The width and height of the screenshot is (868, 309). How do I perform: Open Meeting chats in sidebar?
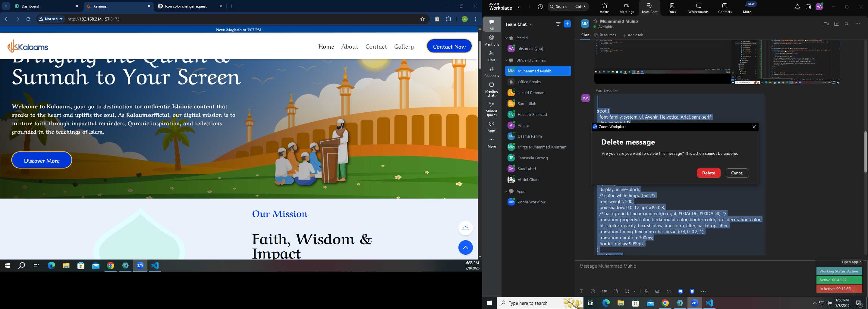tap(492, 89)
